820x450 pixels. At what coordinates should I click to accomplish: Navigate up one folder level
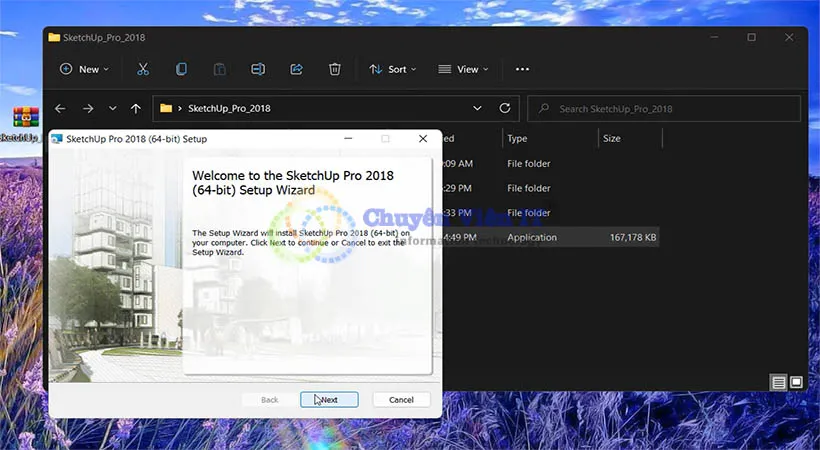[136, 108]
